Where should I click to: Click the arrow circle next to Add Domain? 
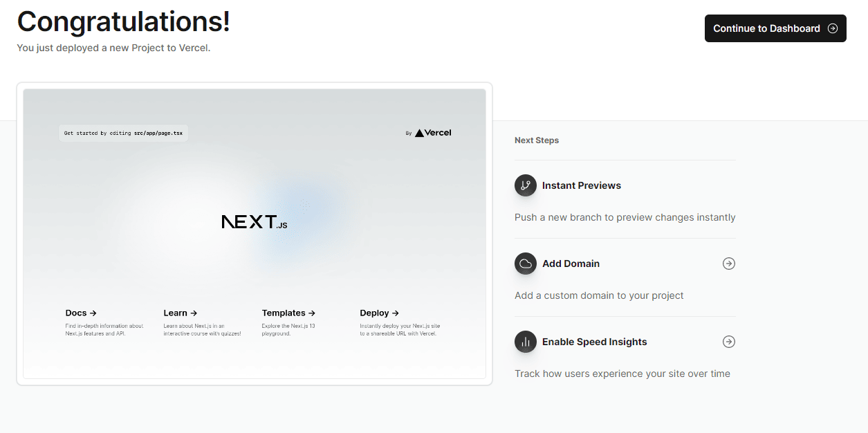(729, 264)
